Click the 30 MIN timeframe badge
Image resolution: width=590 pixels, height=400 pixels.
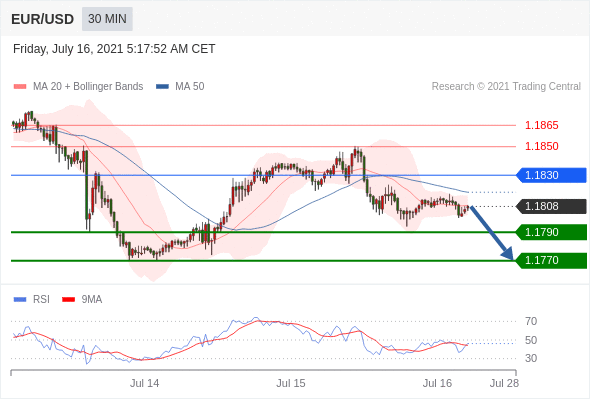tap(107, 19)
